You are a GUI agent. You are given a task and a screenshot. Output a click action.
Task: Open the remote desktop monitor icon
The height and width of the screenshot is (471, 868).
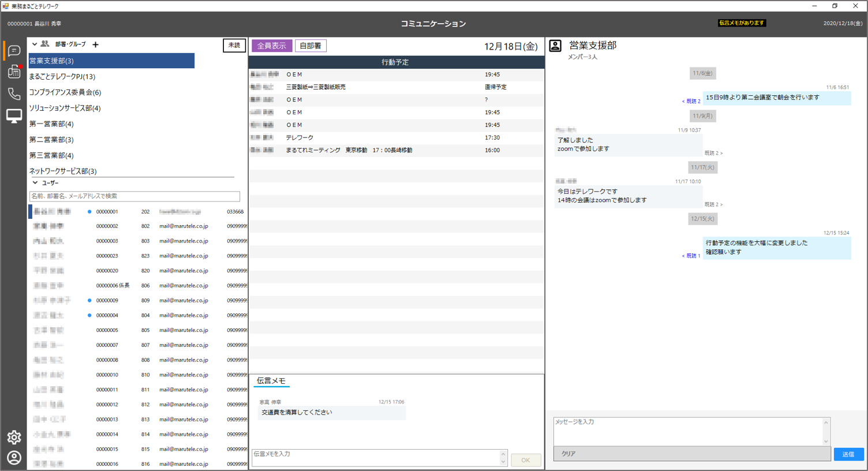pos(14,116)
